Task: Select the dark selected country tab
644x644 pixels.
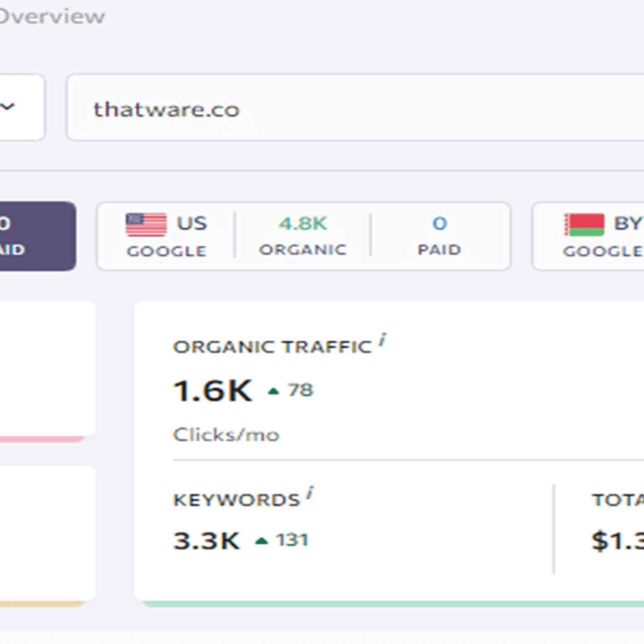Action: 38,236
